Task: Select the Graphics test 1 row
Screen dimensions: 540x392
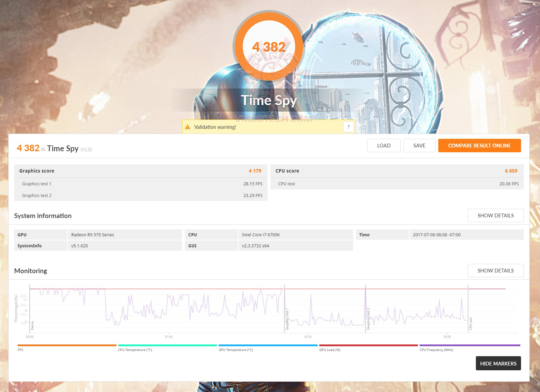Action: pos(141,184)
